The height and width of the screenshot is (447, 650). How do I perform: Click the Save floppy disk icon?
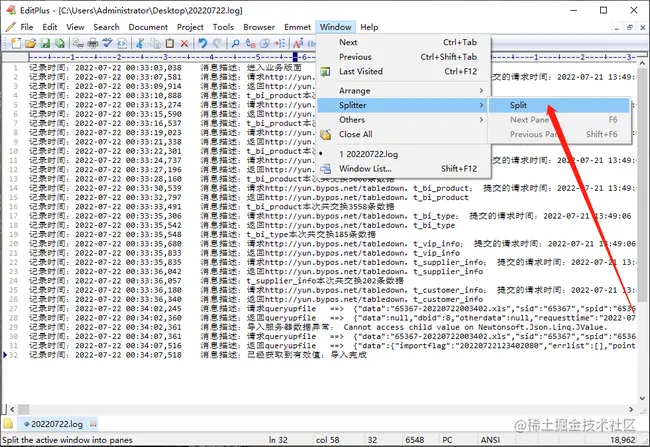tap(45, 43)
